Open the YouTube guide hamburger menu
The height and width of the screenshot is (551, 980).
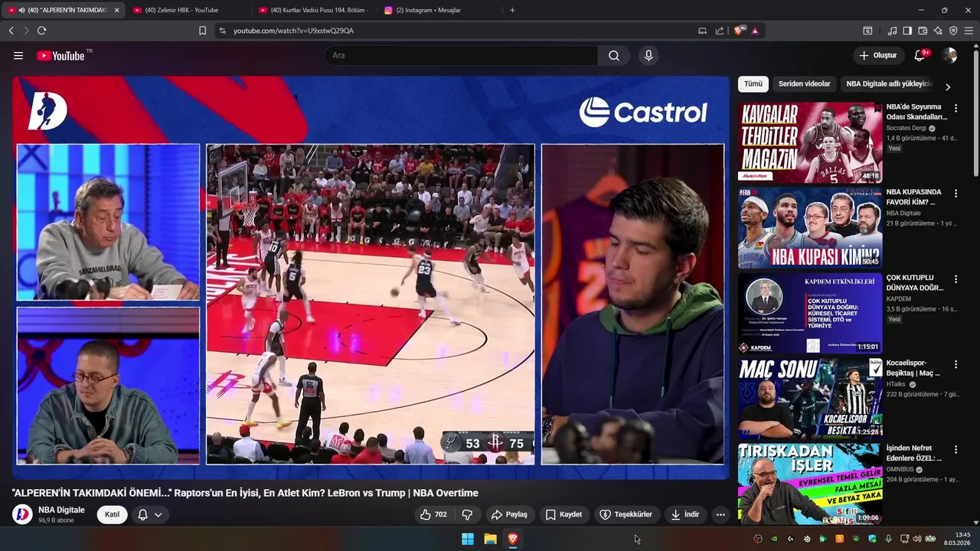[18, 56]
